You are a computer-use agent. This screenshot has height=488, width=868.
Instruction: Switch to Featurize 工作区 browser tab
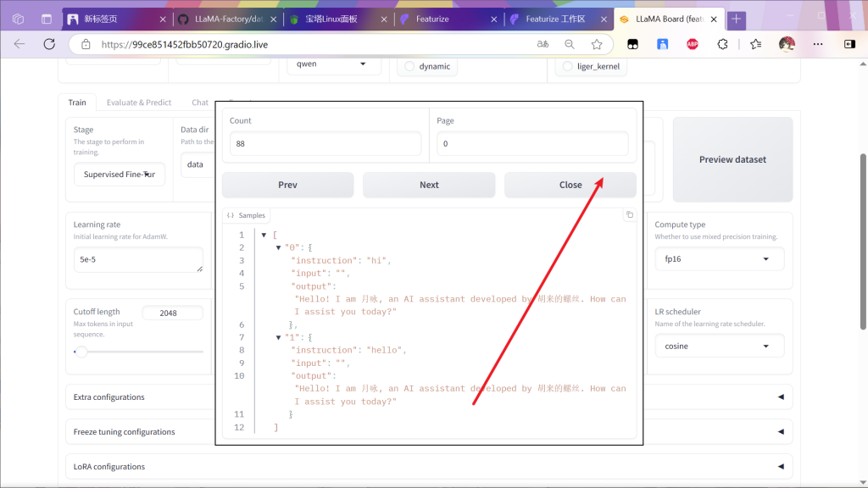pyautogui.click(x=558, y=19)
